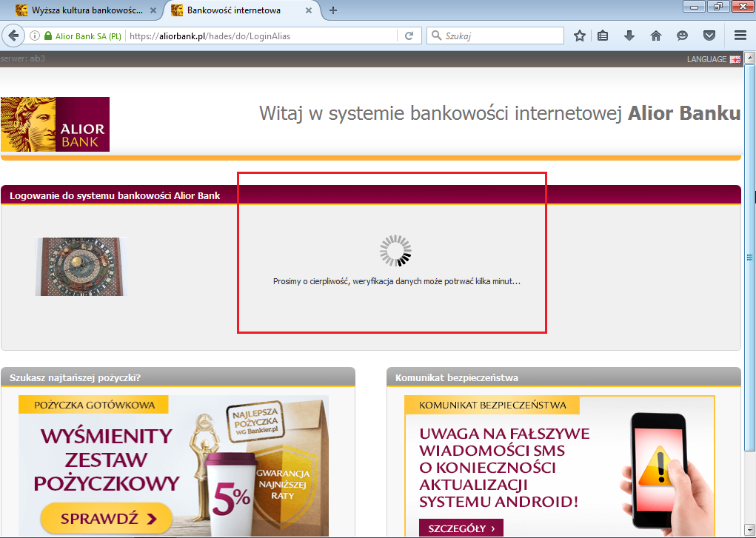This screenshot has width=756, height=538.
Task: Open Hello chat smiley icon
Action: click(682, 36)
